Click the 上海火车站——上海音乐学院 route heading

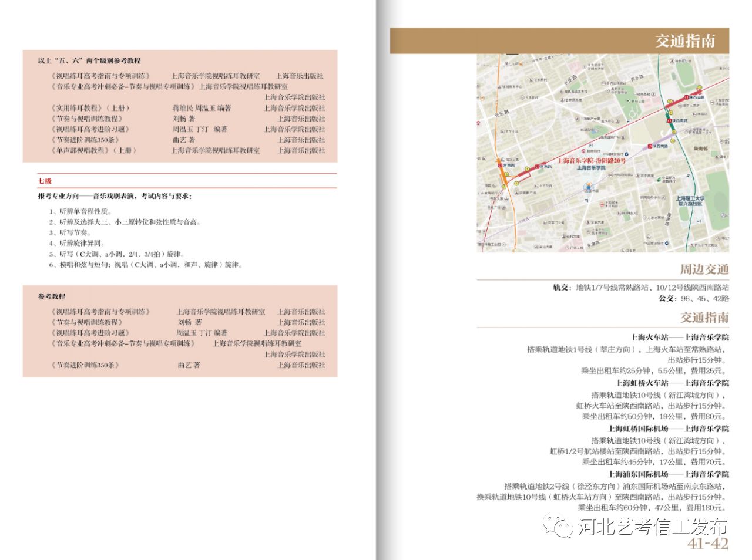tap(680, 338)
